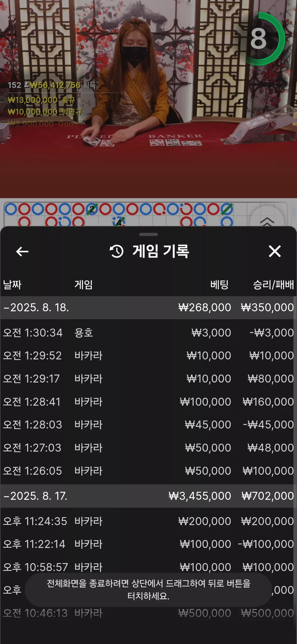Tap the -₩100,000 loss amount
297x644 pixels.
[x=266, y=544]
